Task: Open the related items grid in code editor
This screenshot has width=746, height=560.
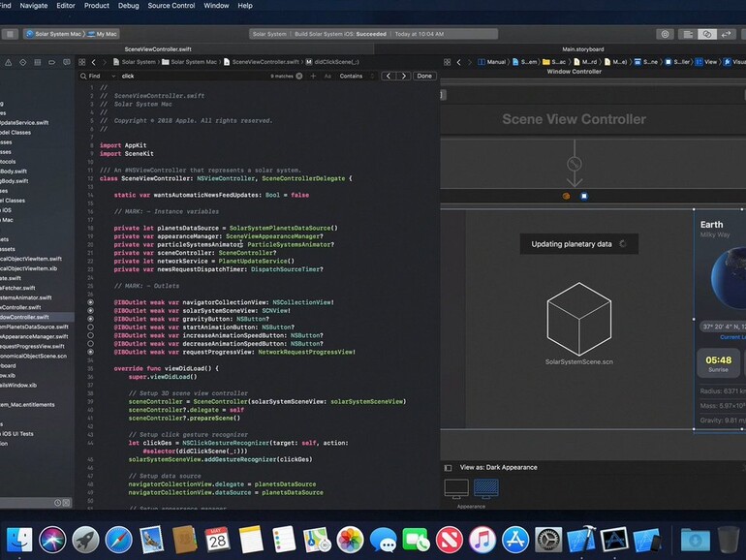Action: (x=81, y=62)
